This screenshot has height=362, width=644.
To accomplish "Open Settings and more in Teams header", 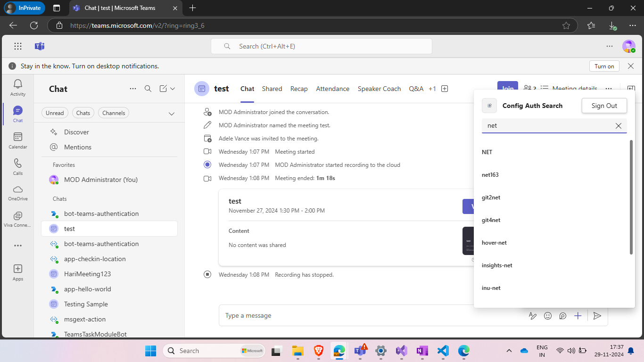I will 610,46.
